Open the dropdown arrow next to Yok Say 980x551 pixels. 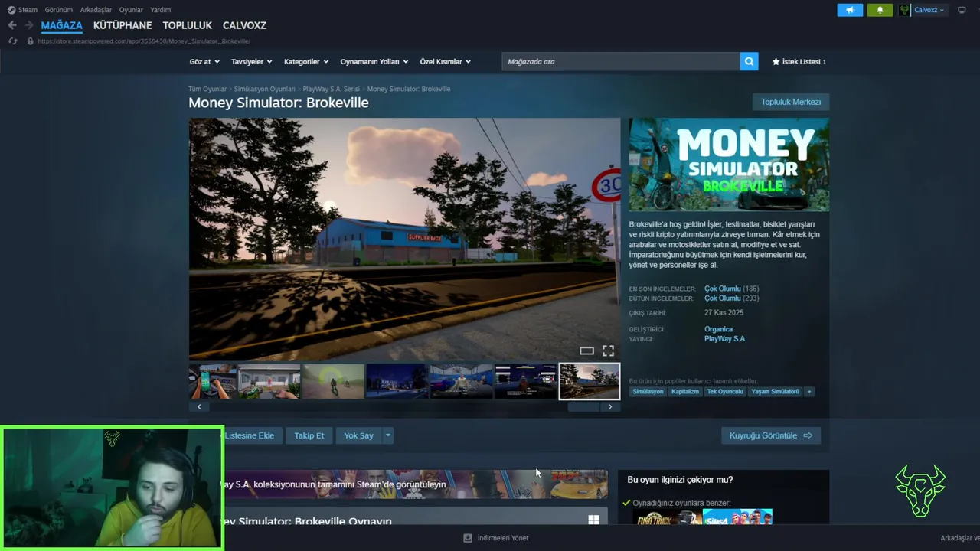pyautogui.click(x=388, y=435)
